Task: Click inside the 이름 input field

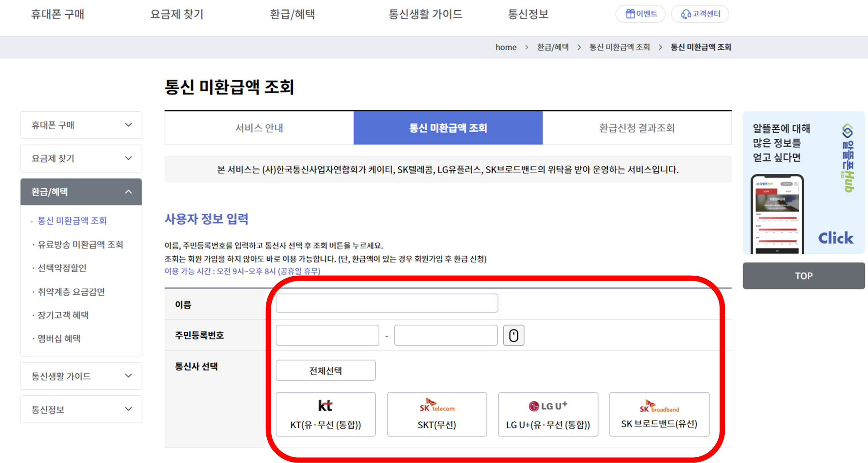Action: pos(386,303)
